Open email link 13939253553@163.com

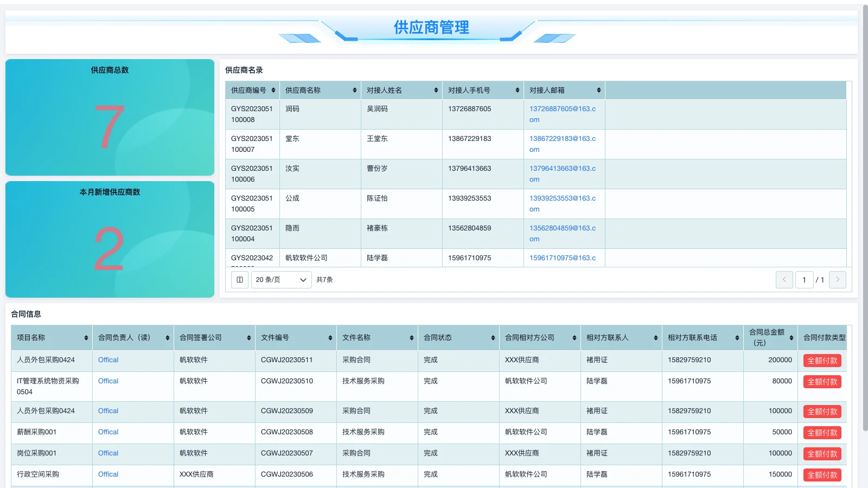click(x=563, y=204)
